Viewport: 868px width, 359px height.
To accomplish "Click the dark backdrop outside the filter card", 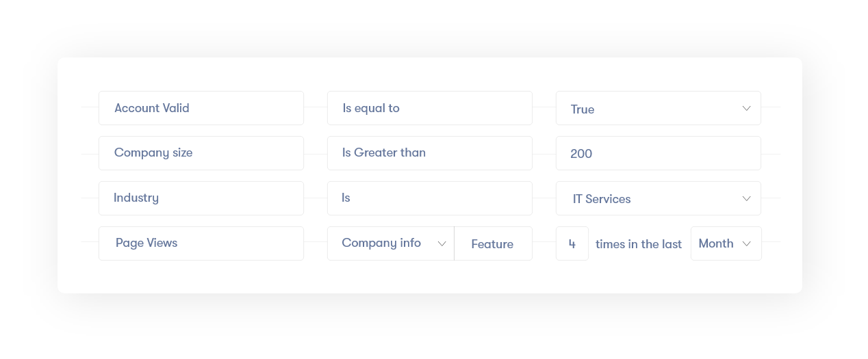I will pos(434,328).
